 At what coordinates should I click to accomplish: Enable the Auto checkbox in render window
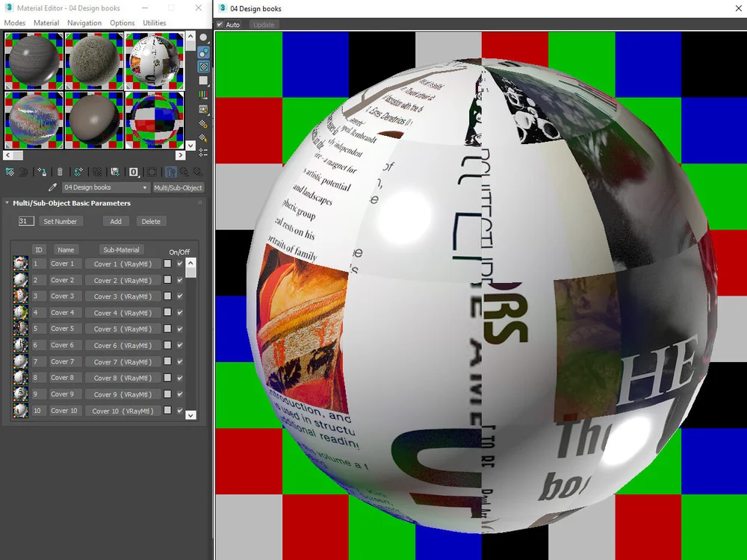(221, 24)
